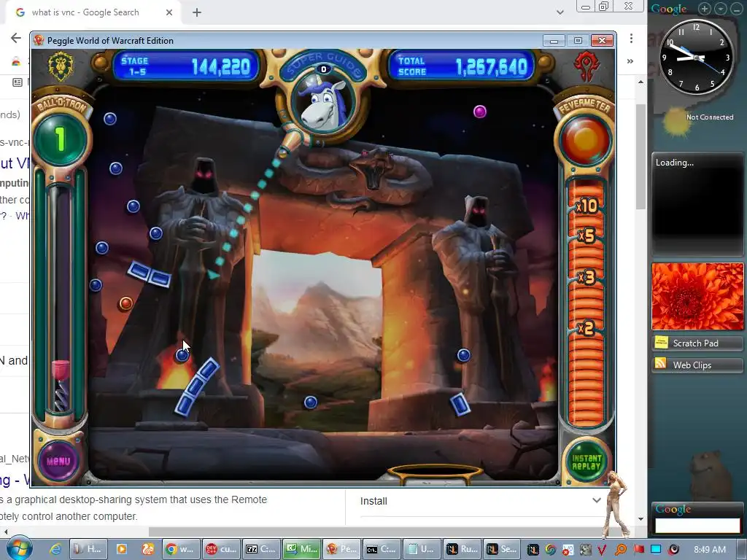Open a new Chrome tab
Viewport: 747px width, 560px height.
(197, 12)
